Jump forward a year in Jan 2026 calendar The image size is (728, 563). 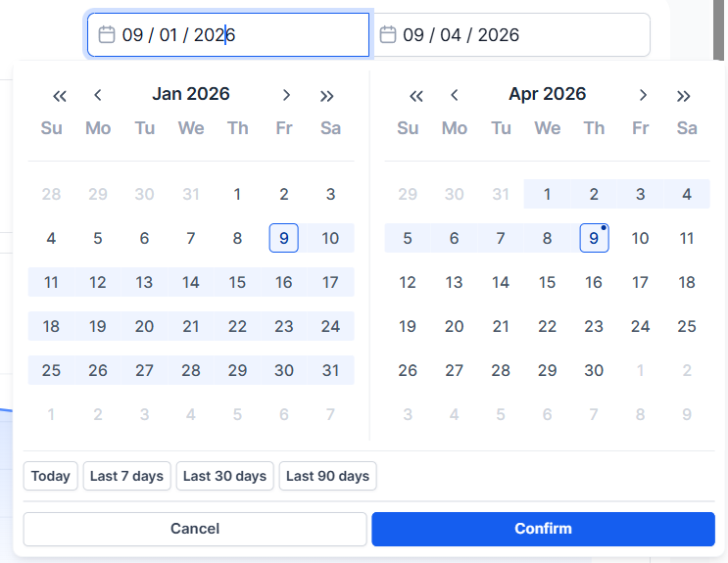click(327, 95)
